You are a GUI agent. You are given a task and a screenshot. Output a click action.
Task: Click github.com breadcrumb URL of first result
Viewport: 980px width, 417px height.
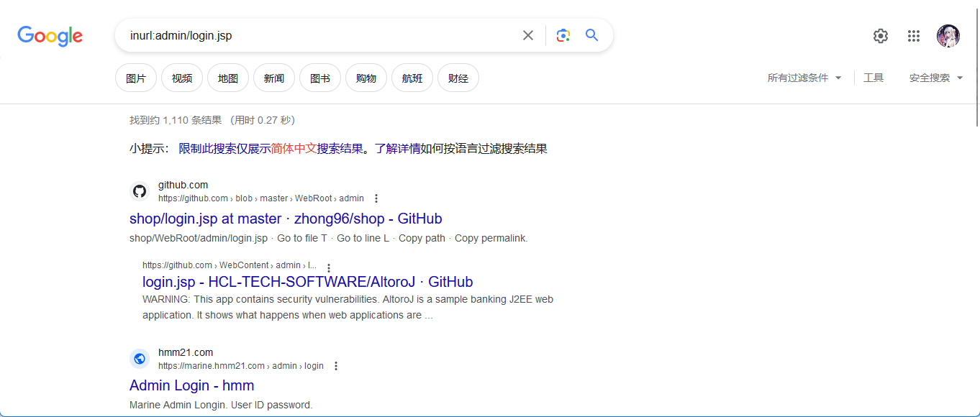(x=261, y=198)
